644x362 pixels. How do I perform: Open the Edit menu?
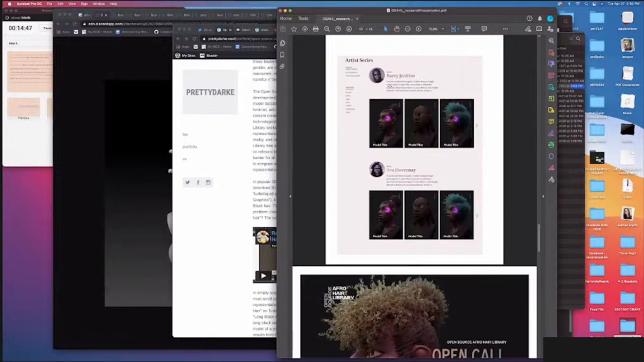coord(60,4)
